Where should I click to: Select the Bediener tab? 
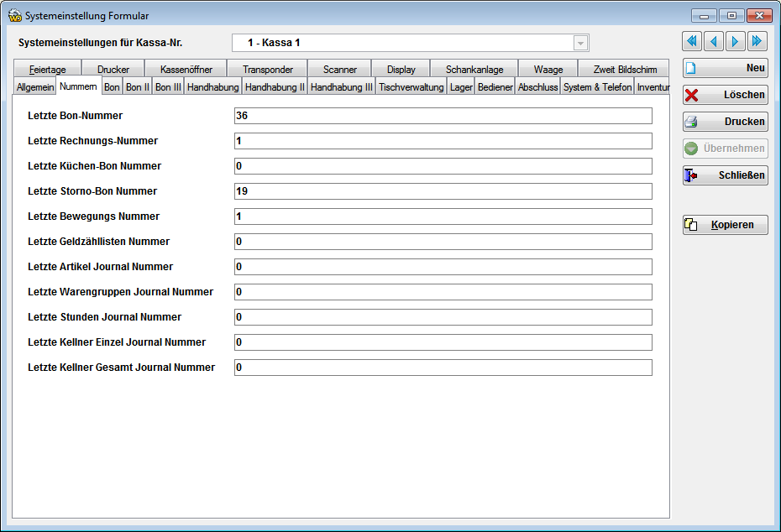coord(495,87)
